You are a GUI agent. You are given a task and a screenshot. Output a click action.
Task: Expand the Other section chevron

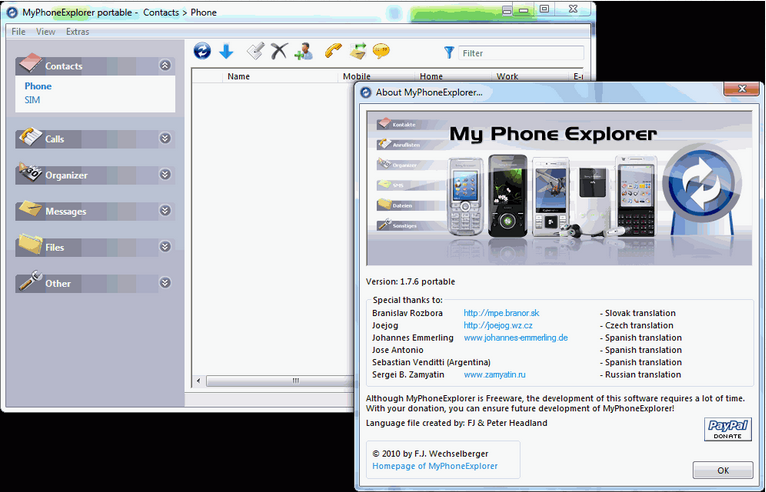pos(165,282)
